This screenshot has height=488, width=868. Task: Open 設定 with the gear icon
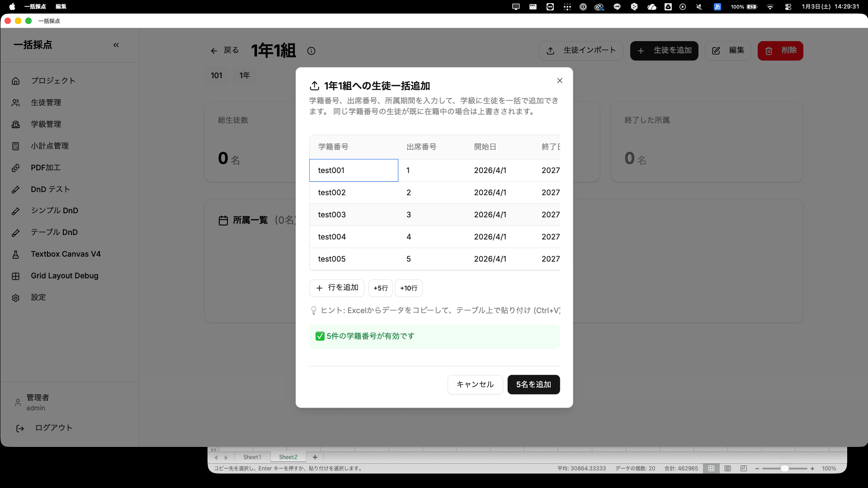(x=16, y=297)
